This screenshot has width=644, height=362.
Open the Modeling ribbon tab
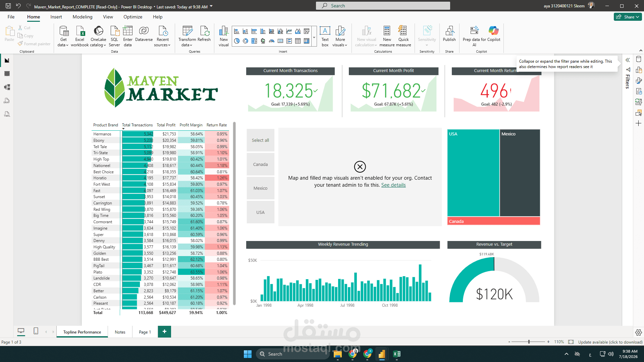click(83, 17)
